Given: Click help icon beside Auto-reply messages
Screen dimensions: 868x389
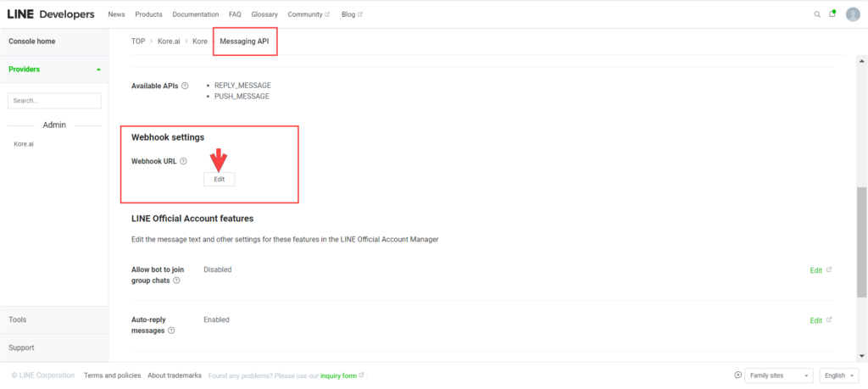Looking at the screenshot, I should click(172, 331).
